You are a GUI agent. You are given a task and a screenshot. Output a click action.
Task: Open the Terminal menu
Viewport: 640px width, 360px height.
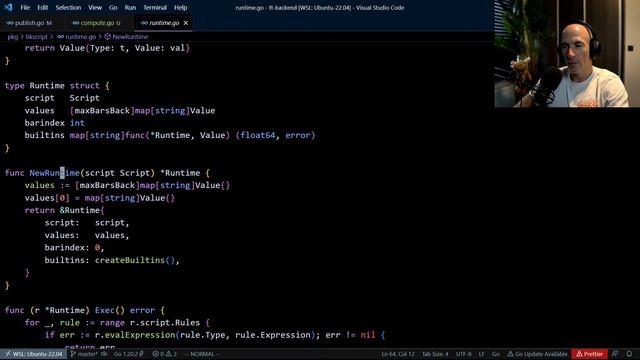[x=155, y=7]
